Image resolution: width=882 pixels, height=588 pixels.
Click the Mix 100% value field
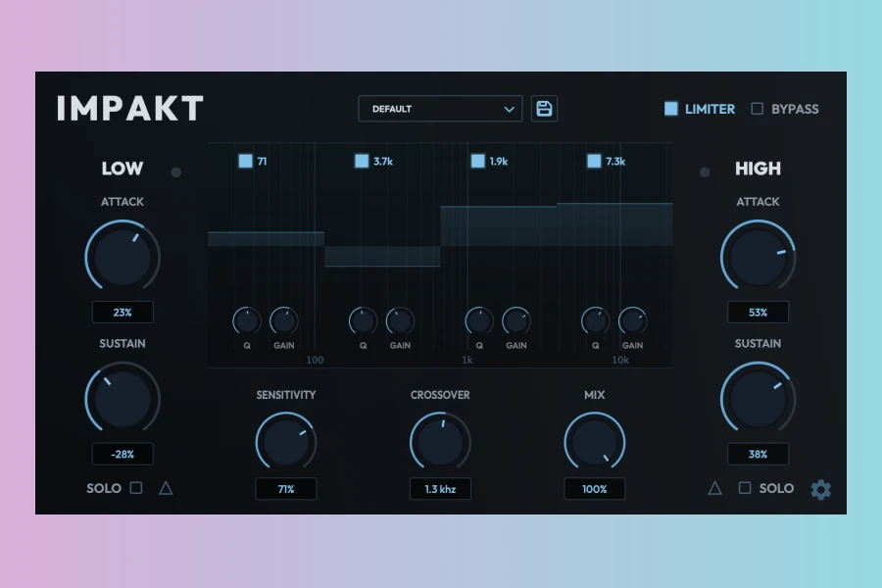click(x=595, y=489)
